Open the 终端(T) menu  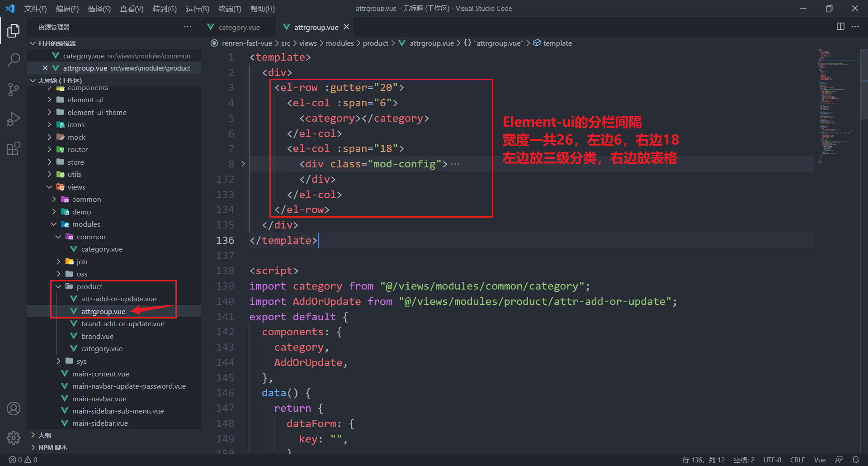pos(230,9)
